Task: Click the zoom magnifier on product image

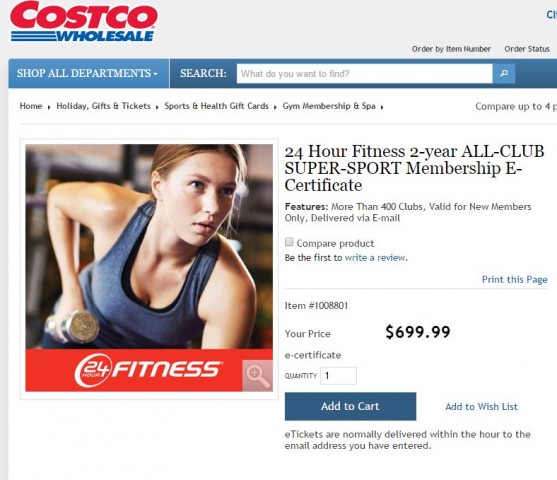Action: (258, 376)
